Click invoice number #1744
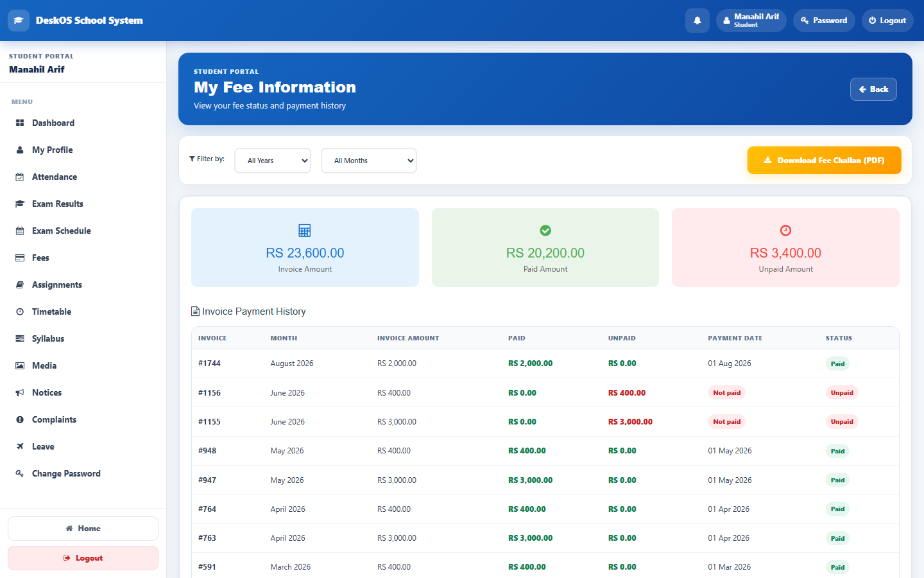 pos(209,363)
